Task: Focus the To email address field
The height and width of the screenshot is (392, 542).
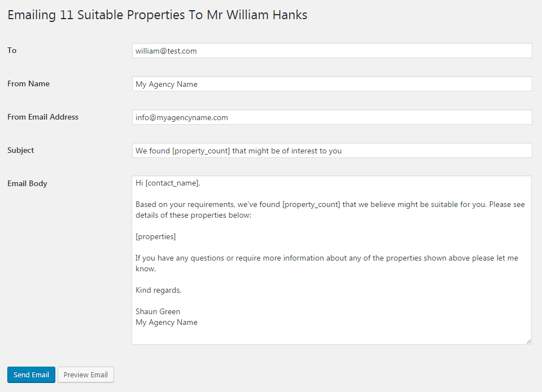Action: click(x=332, y=51)
